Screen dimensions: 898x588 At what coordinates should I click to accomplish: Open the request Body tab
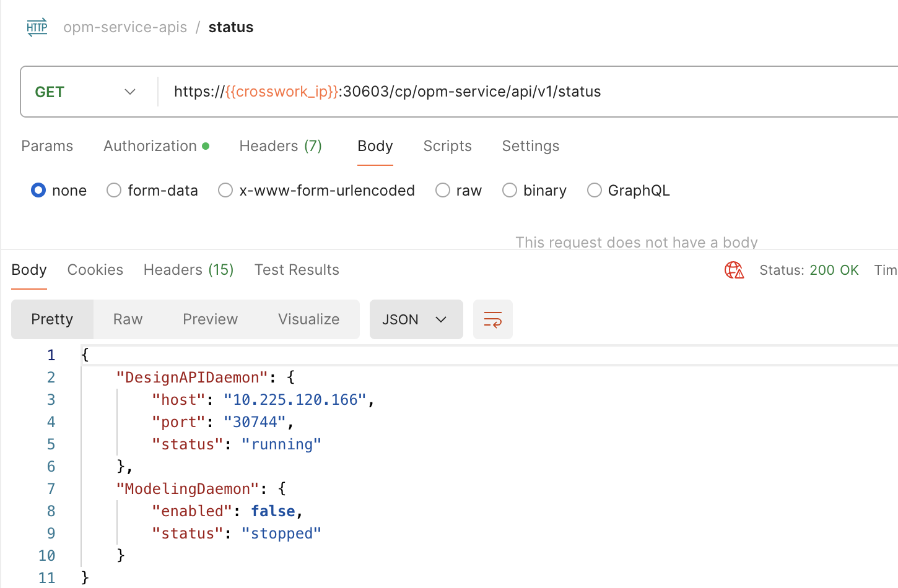(x=375, y=146)
